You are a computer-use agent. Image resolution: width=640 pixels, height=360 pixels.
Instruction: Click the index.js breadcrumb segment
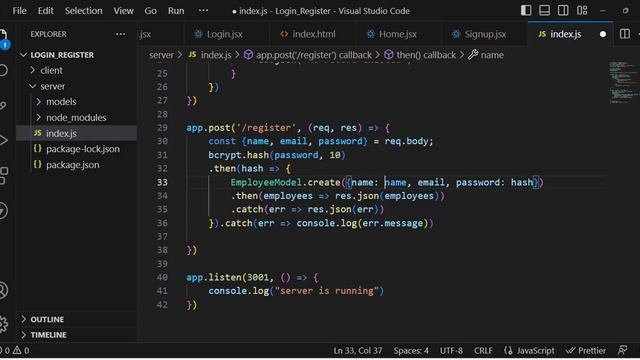click(x=210, y=55)
